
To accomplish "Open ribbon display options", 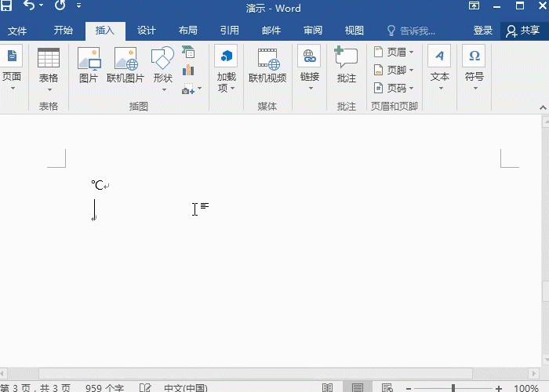I will click(474, 5).
